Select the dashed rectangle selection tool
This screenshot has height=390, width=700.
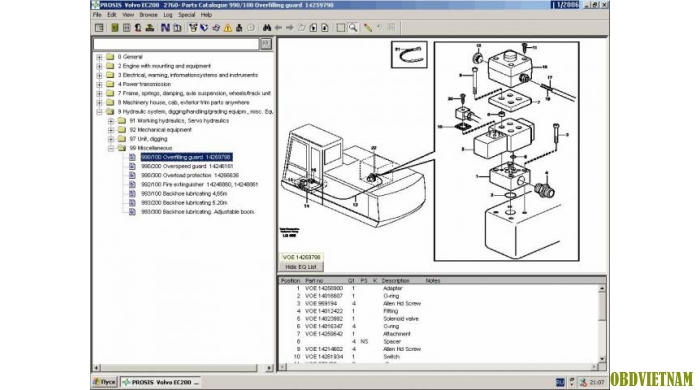(341, 28)
